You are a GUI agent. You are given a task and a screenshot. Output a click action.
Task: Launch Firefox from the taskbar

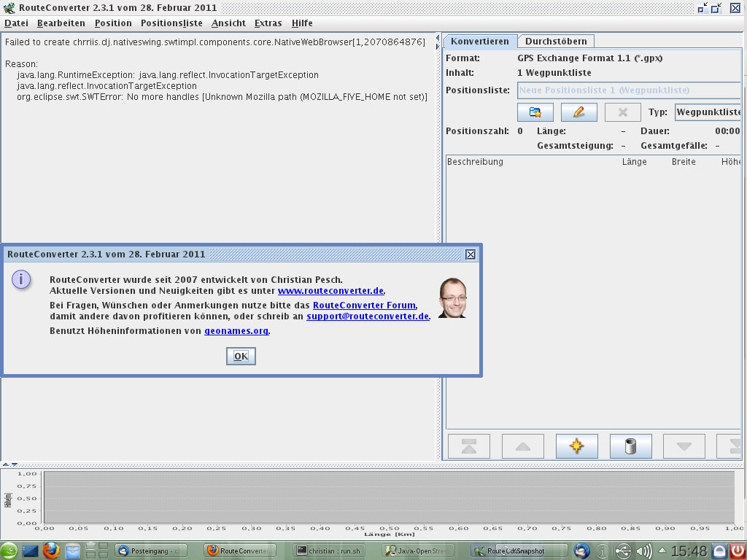(50, 551)
